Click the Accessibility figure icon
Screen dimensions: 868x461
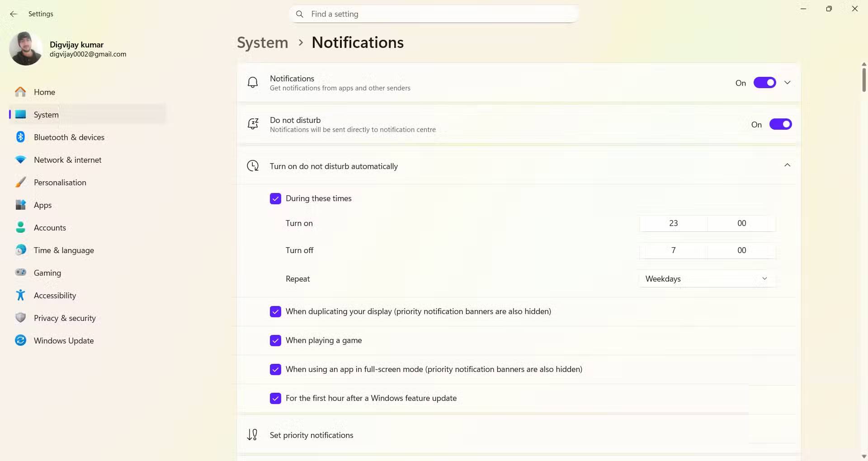coord(20,295)
